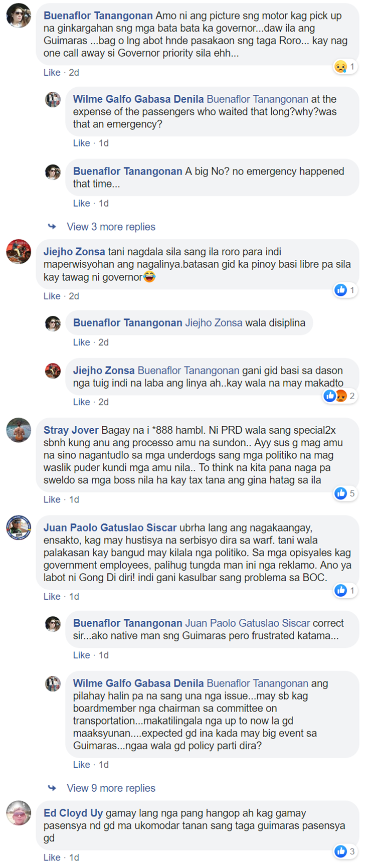Like Wilme's reply about the emergency
This screenshot has height=868, width=376.
click(81, 143)
